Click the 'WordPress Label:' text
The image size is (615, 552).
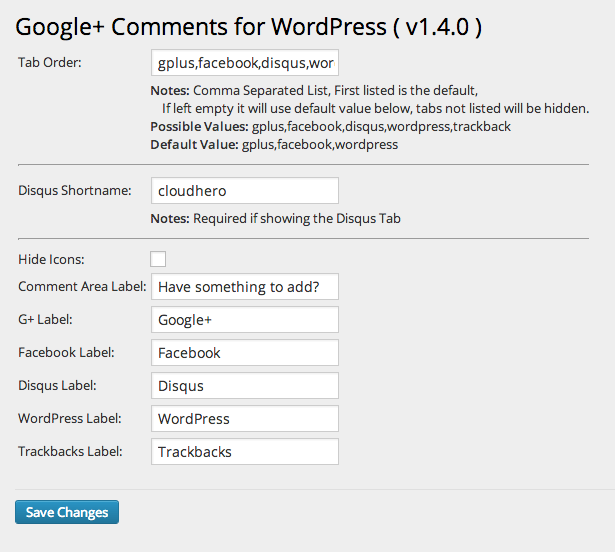coord(69,418)
